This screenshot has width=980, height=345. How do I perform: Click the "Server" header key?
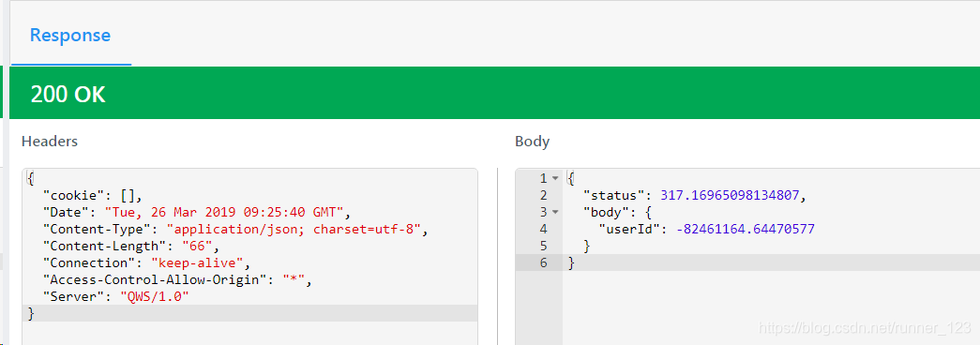(74, 296)
